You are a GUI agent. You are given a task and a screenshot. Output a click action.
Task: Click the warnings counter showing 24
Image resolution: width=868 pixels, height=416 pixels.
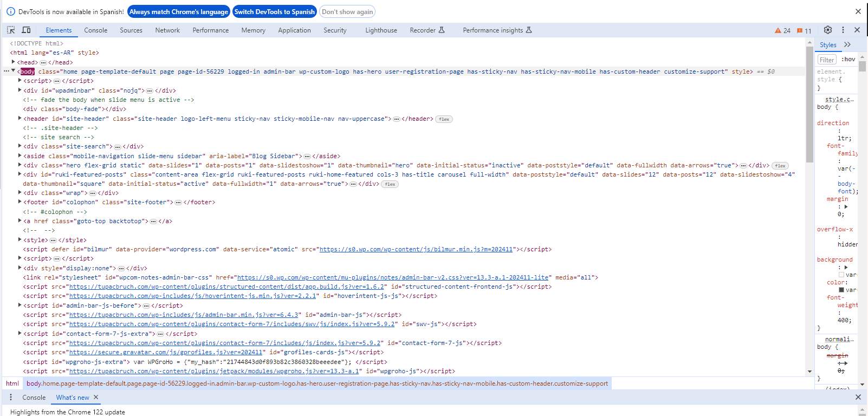click(x=782, y=31)
